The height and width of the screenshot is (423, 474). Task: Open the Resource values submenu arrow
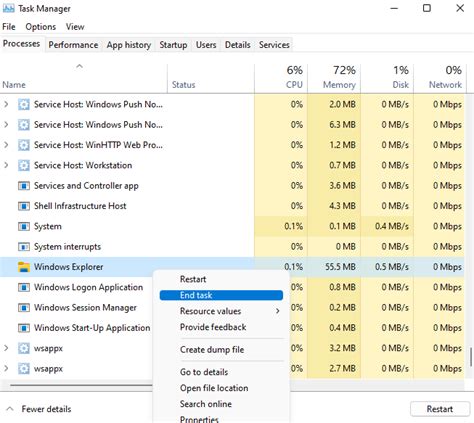click(x=278, y=311)
